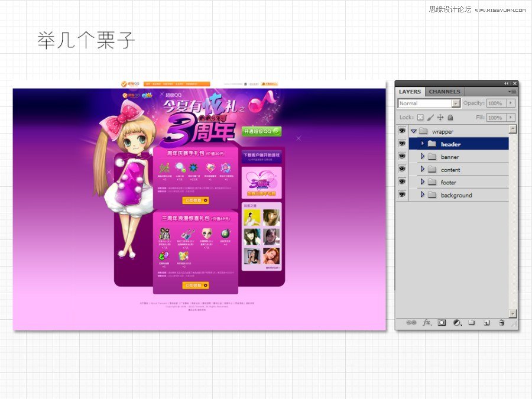Open the Fill slider arrow
This screenshot has width=532, height=399.
(x=511, y=118)
